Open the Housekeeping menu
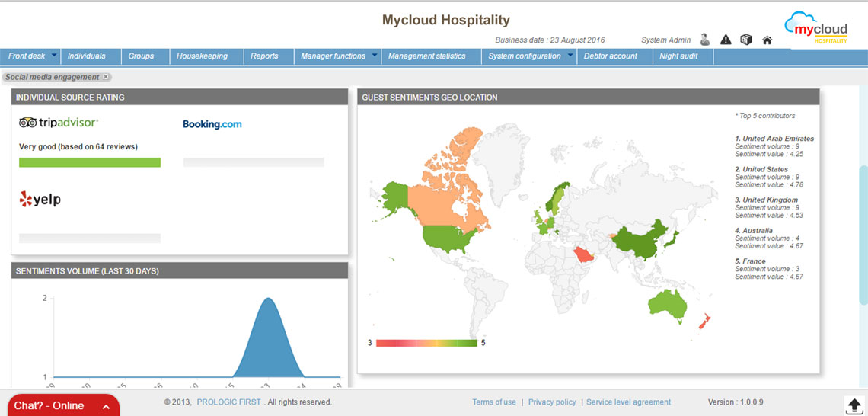The image size is (868, 416). pyautogui.click(x=202, y=56)
